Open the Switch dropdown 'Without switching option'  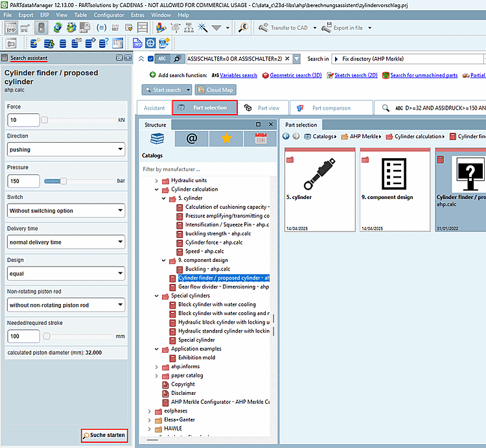(x=66, y=211)
